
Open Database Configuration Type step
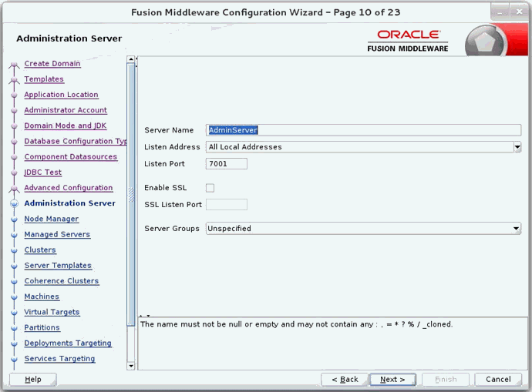pyautogui.click(x=76, y=141)
